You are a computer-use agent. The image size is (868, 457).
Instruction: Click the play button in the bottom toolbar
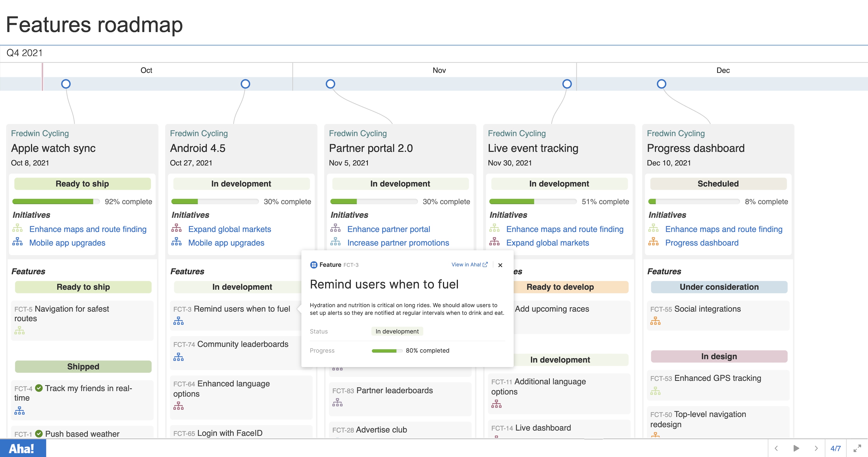[x=796, y=448]
